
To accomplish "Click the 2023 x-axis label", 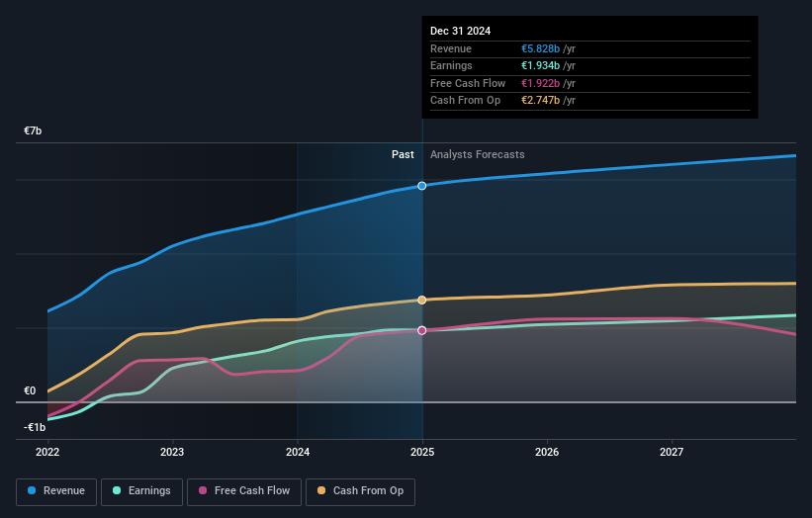I will (172, 453).
